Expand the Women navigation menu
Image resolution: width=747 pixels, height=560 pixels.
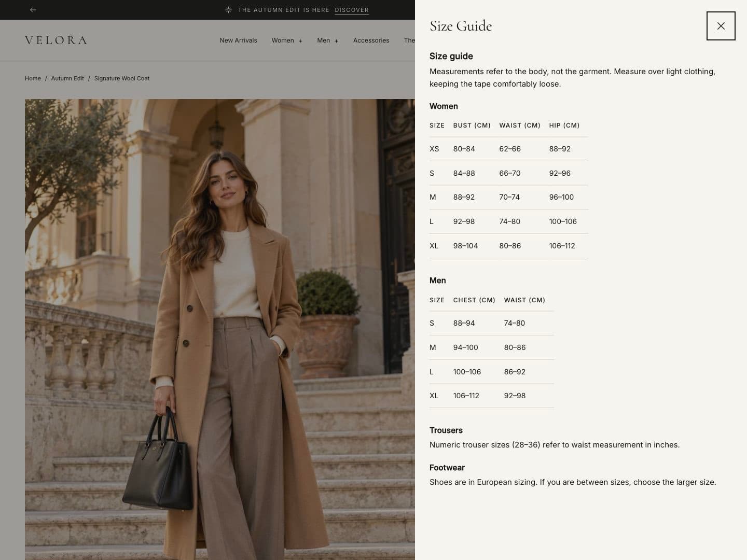point(287,40)
